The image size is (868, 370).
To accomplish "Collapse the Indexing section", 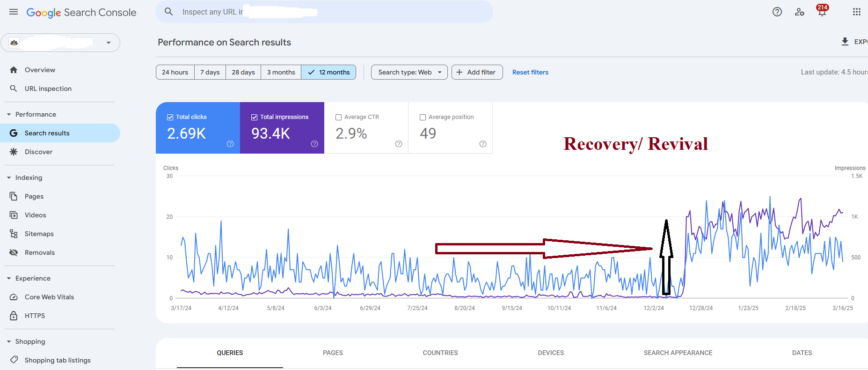I will click(9, 178).
